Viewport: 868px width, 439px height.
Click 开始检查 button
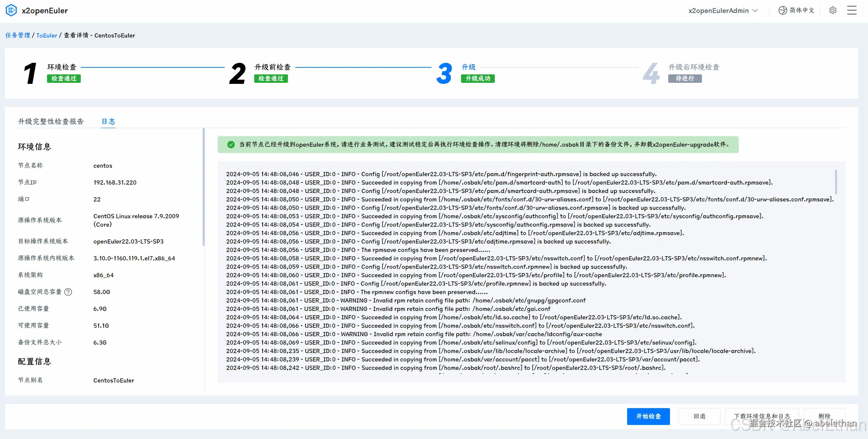point(648,416)
